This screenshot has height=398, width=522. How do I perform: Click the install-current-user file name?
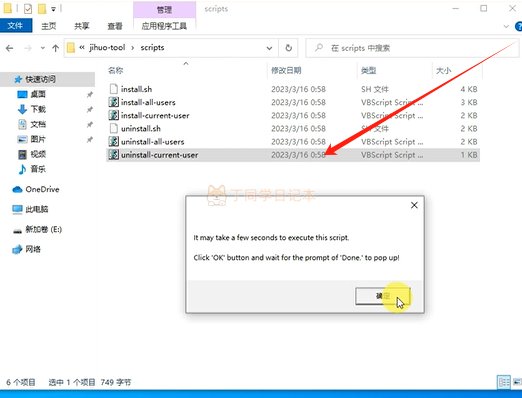click(155, 115)
